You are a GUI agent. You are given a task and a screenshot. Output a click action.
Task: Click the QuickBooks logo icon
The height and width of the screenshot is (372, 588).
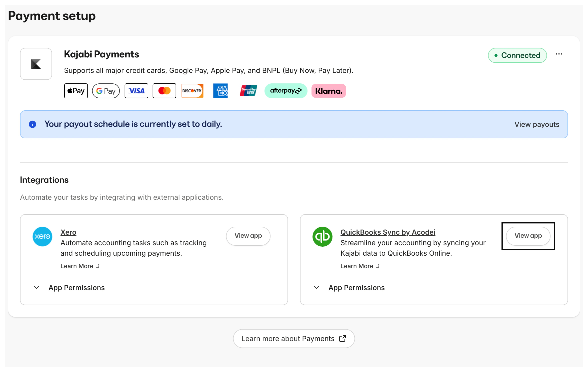[x=322, y=236]
